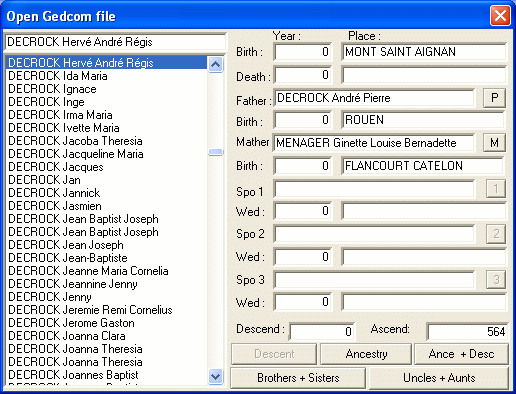Image resolution: width=516 pixels, height=394 pixels.
Task: Open father's record with the P button
Action: click(494, 98)
